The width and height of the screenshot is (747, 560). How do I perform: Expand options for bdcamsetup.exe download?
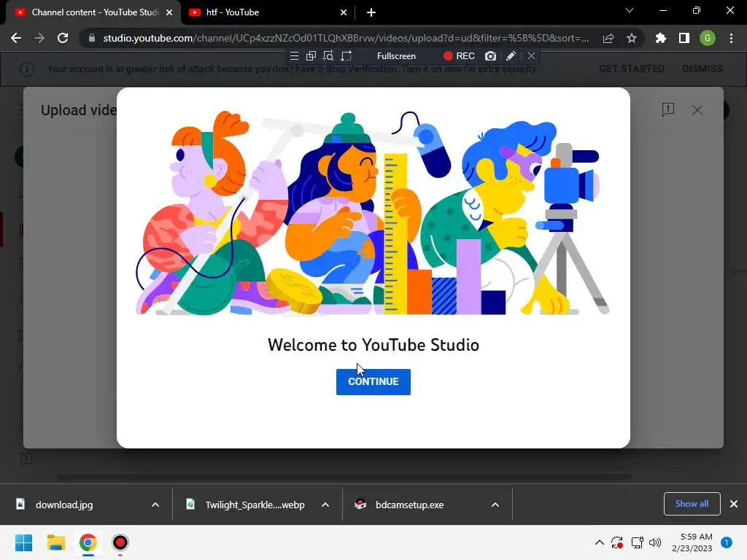pos(495,505)
